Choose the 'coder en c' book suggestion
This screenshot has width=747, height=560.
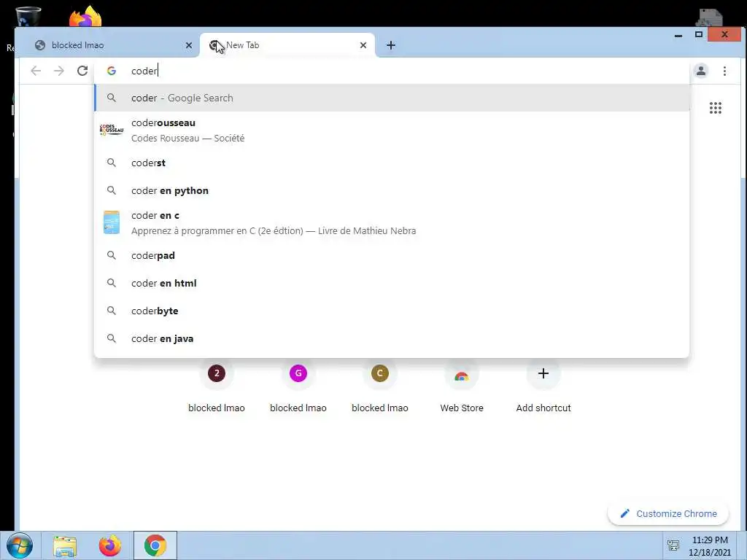(x=392, y=223)
